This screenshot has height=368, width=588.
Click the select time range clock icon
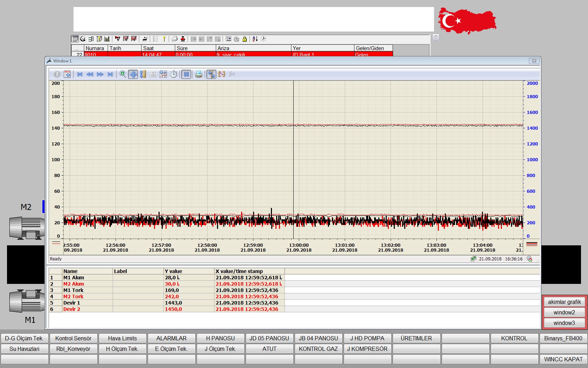click(x=174, y=74)
